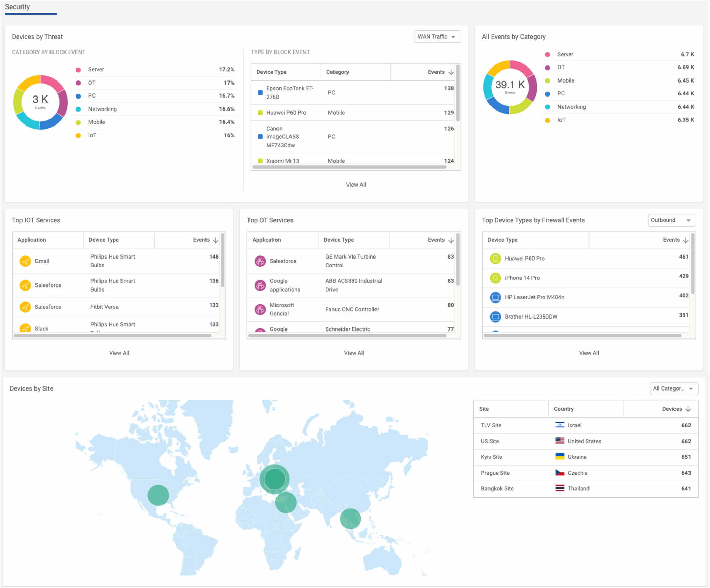Open the Outbound direction dropdown
The image size is (710, 588).
(671, 220)
